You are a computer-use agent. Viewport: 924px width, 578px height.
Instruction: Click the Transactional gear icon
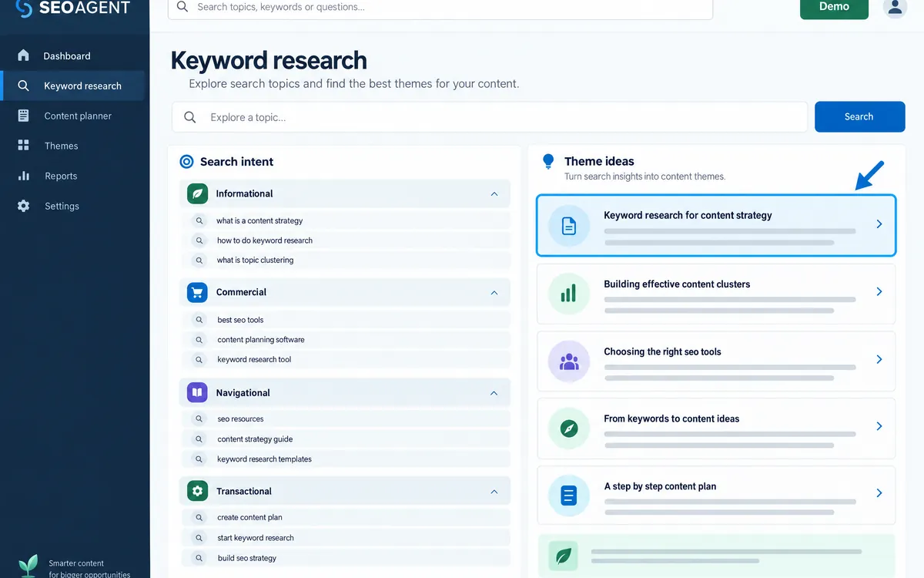pos(198,491)
